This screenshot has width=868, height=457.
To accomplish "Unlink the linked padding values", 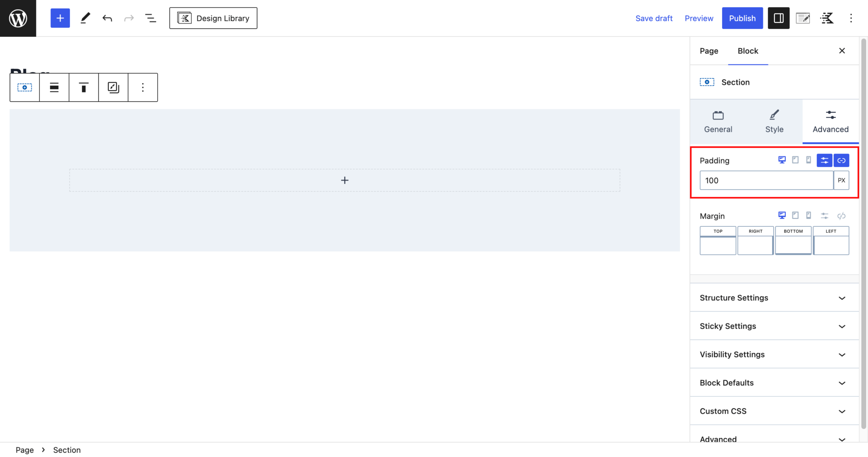I will pos(841,160).
